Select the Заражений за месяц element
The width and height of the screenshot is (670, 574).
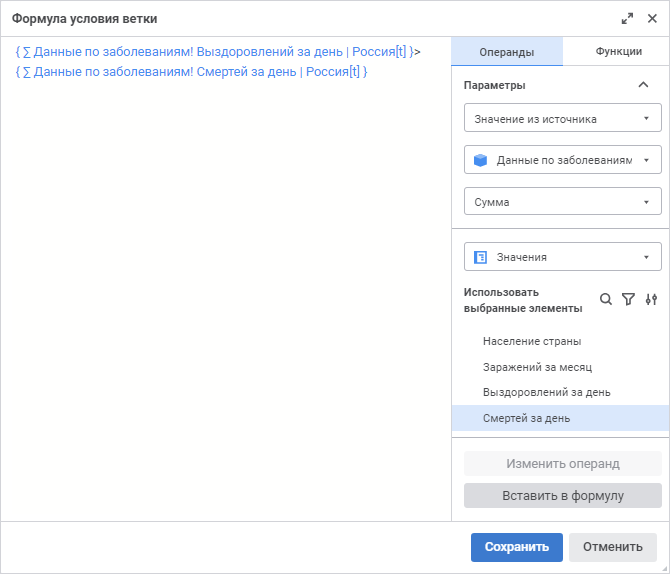pyautogui.click(x=537, y=367)
